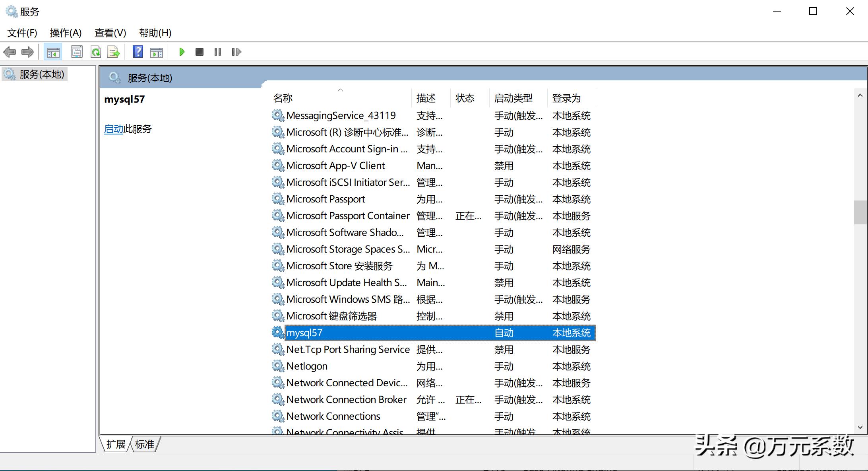Restart the service using the restart icon
Image resolution: width=868 pixels, height=471 pixels.
coord(236,52)
